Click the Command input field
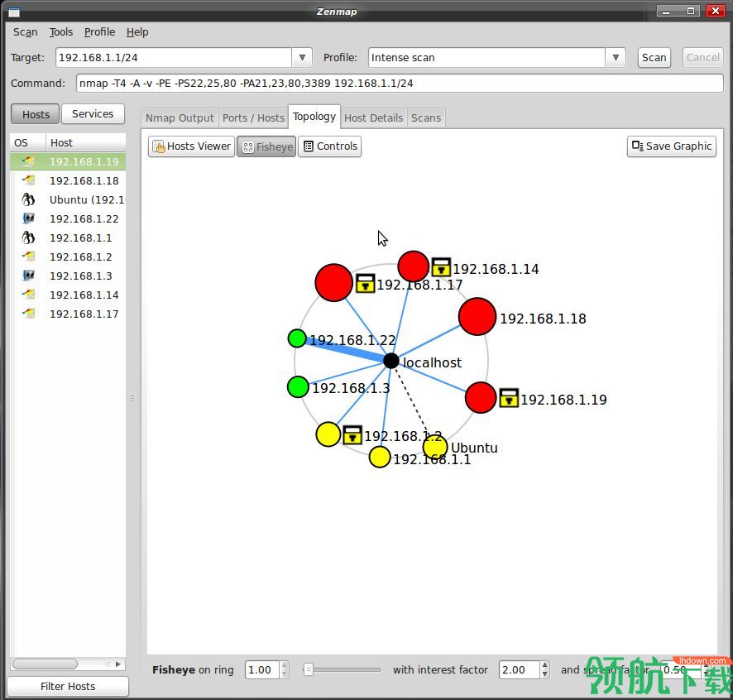The height and width of the screenshot is (700, 733). tap(400, 84)
